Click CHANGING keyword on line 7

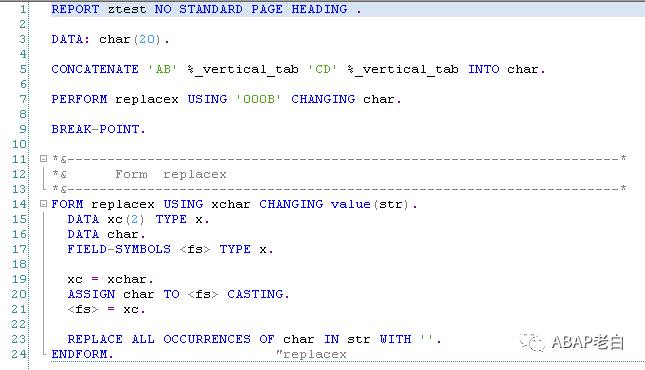[323, 99]
